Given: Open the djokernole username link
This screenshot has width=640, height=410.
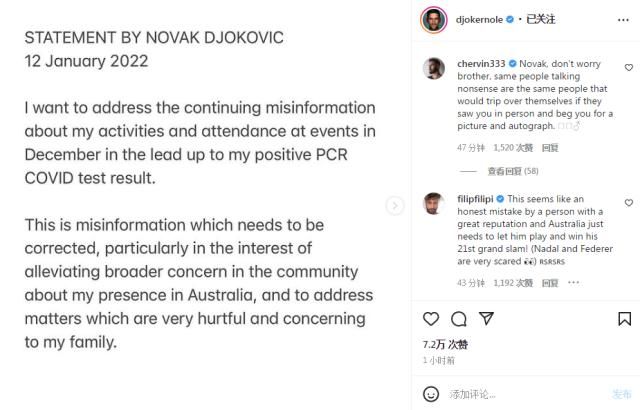Looking at the screenshot, I should point(479,20).
